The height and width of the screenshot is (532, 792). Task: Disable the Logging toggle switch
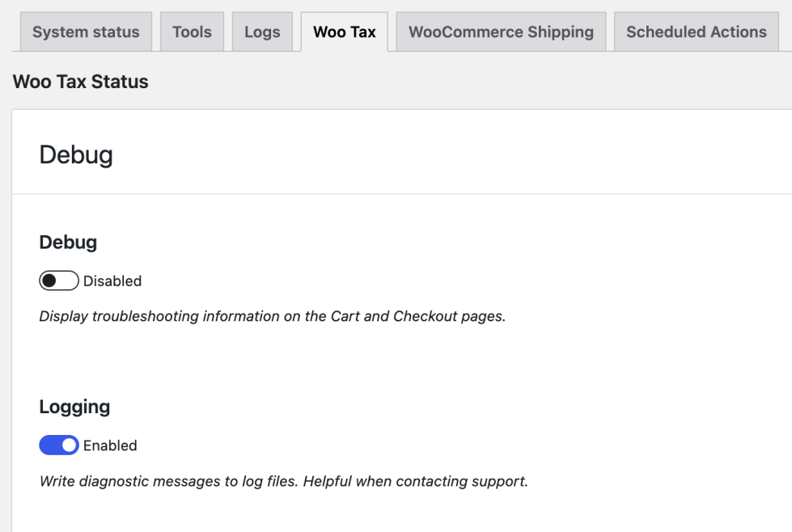(x=59, y=445)
